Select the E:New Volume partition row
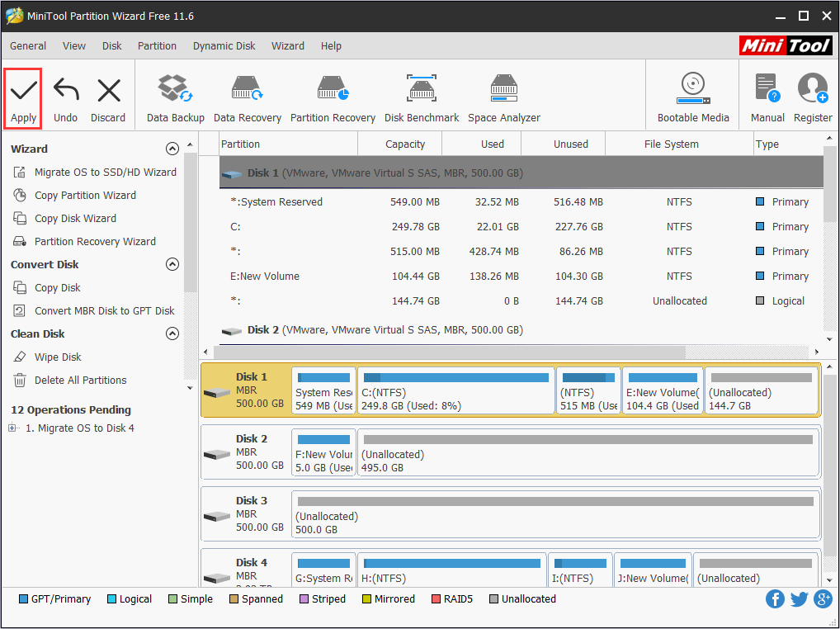 [x=521, y=276]
